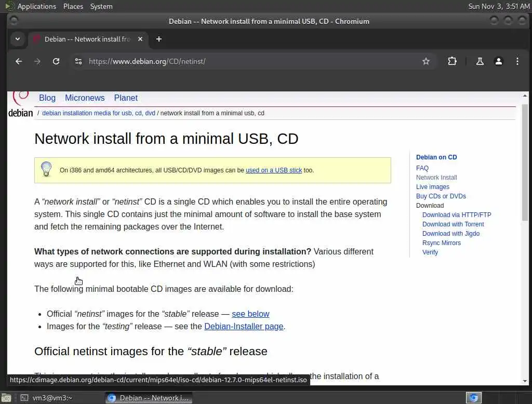Click the lightbulb tip icon
Screen dimensions: 532x404
[x=46, y=169]
